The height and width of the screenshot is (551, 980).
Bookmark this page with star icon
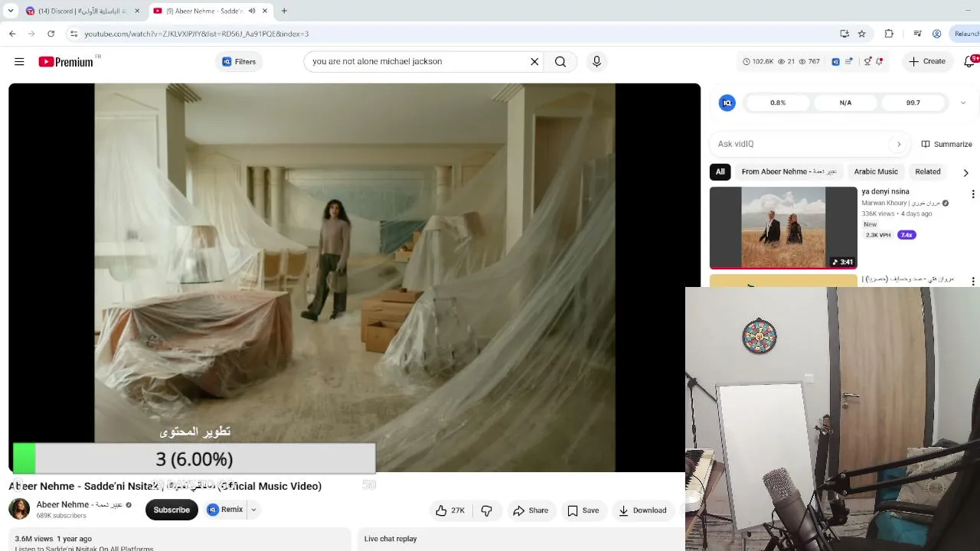pyautogui.click(x=862, y=34)
